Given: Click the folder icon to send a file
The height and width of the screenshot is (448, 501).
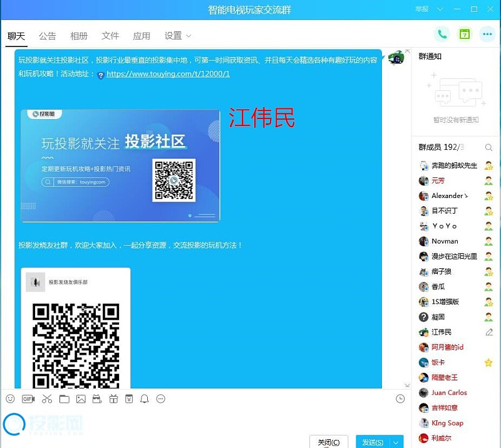Looking at the screenshot, I should (x=65, y=399).
